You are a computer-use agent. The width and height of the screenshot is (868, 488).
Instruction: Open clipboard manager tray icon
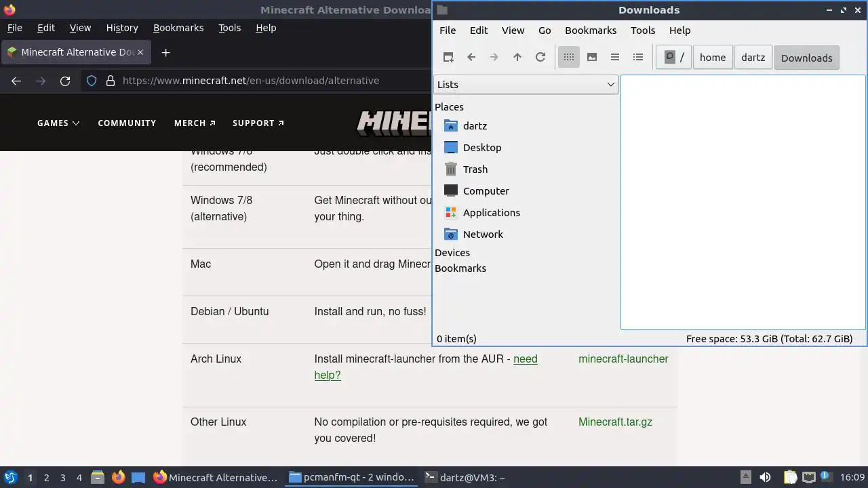(790, 478)
